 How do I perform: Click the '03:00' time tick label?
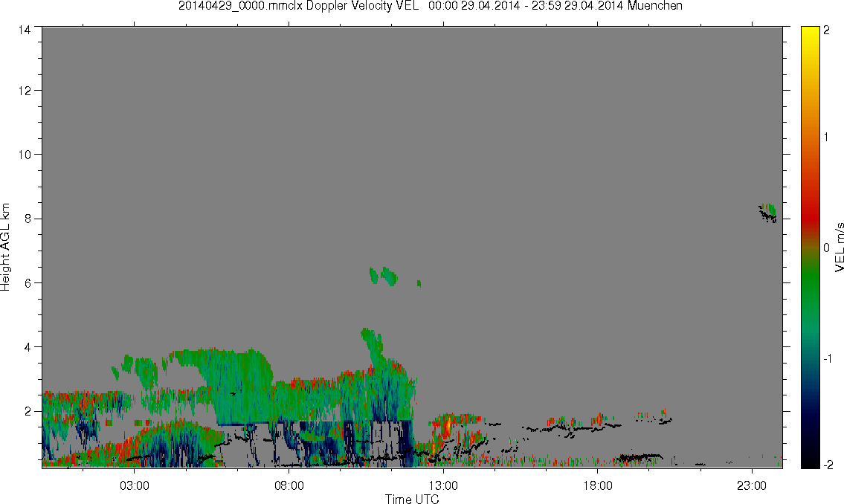click(x=134, y=485)
